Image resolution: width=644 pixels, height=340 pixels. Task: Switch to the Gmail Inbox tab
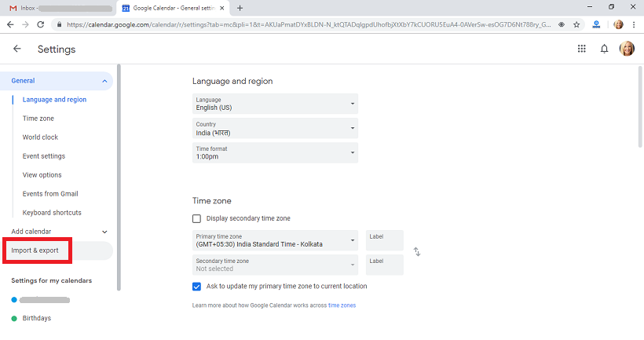click(x=60, y=8)
